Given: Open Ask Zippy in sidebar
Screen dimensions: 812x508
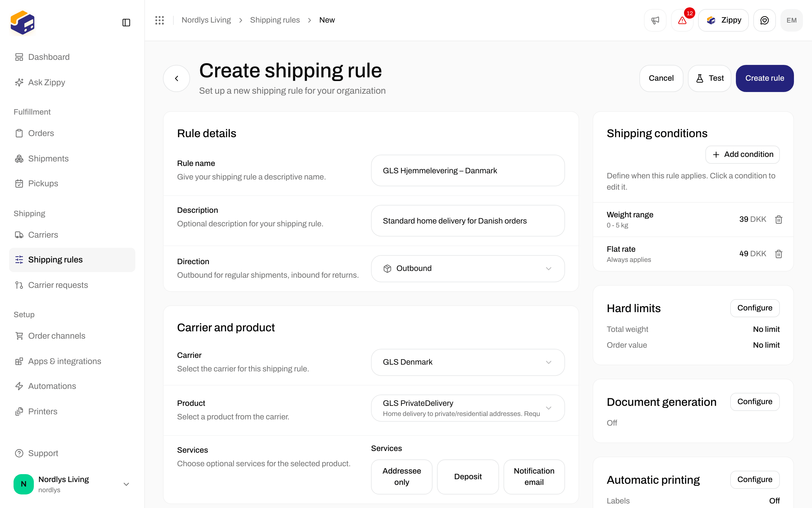Looking at the screenshot, I should click(72, 82).
